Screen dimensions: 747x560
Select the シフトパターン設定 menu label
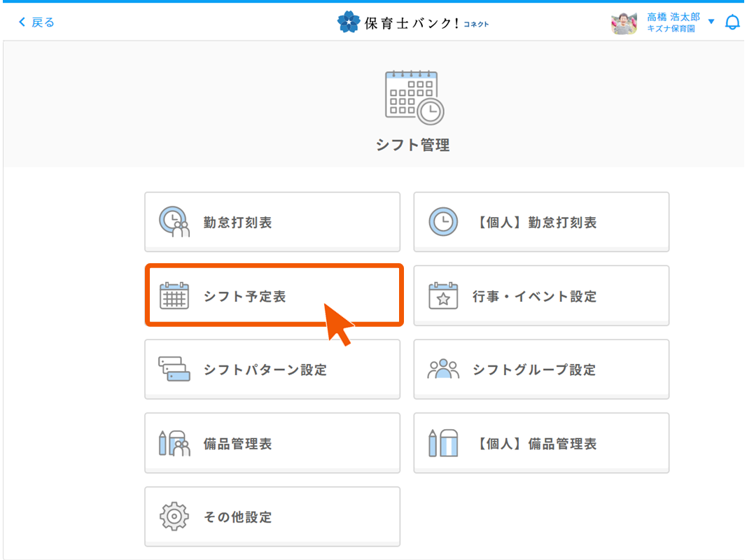pyautogui.click(x=265, y=370)
